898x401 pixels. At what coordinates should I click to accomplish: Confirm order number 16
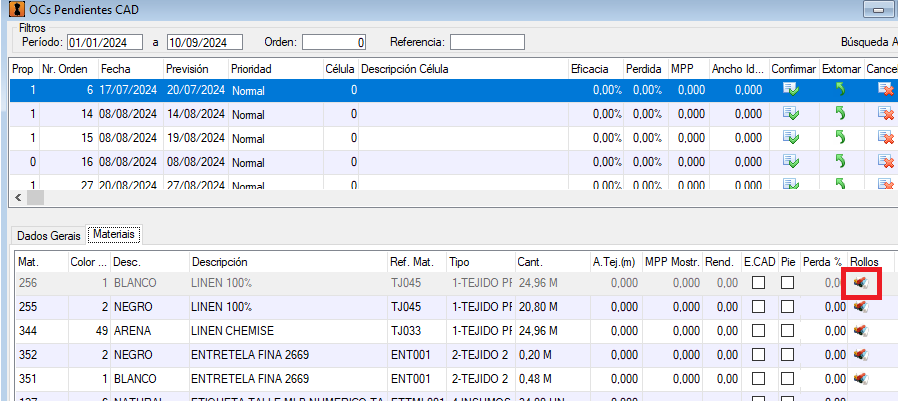click(x=791, y=162)
